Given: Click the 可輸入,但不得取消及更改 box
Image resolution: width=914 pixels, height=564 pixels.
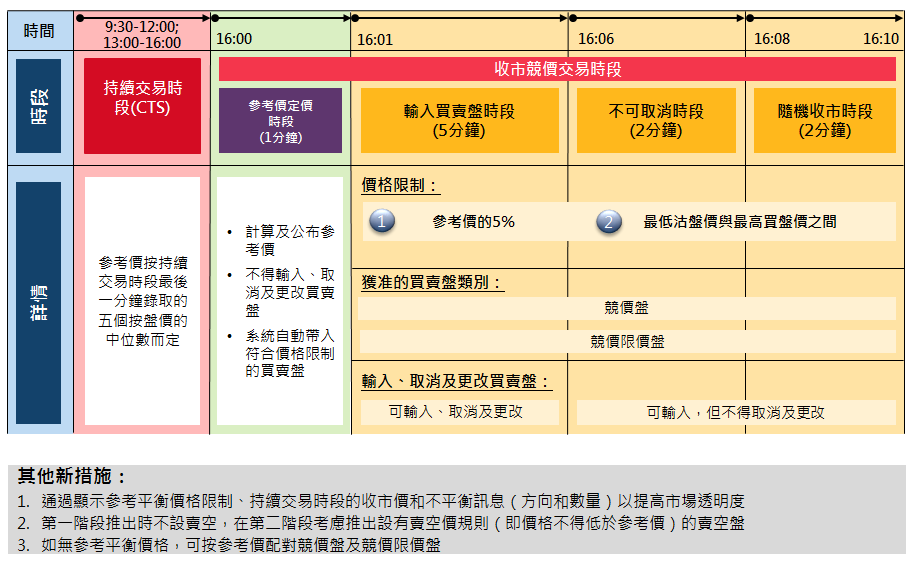Looking at the screenshot, I should tap(736, 413).
